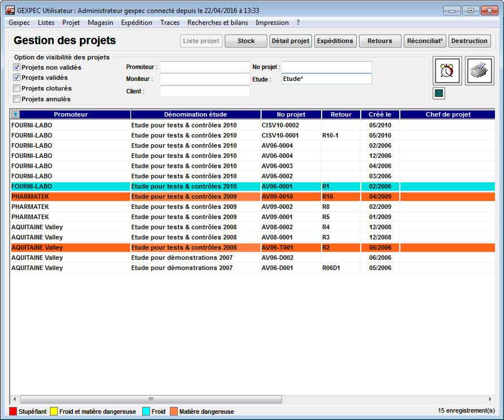Click the red Stupéfiant legend swatch
This screenshot has height=420, width=504.
tap(13, 412)
